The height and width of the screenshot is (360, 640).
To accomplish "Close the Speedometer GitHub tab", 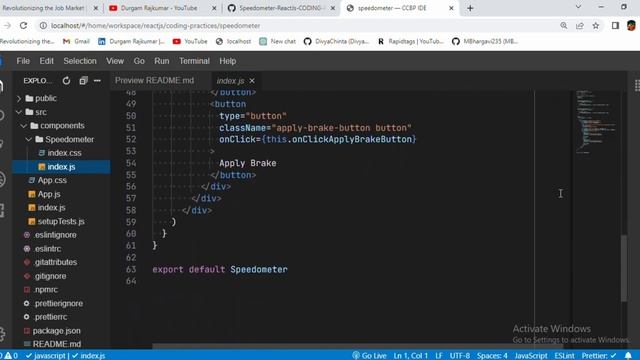I will tap(333, 8).
